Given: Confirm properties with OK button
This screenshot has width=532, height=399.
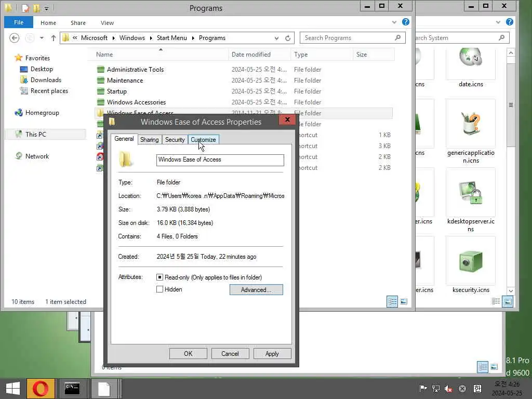Looking at the screenshot, I should [188, 353].
